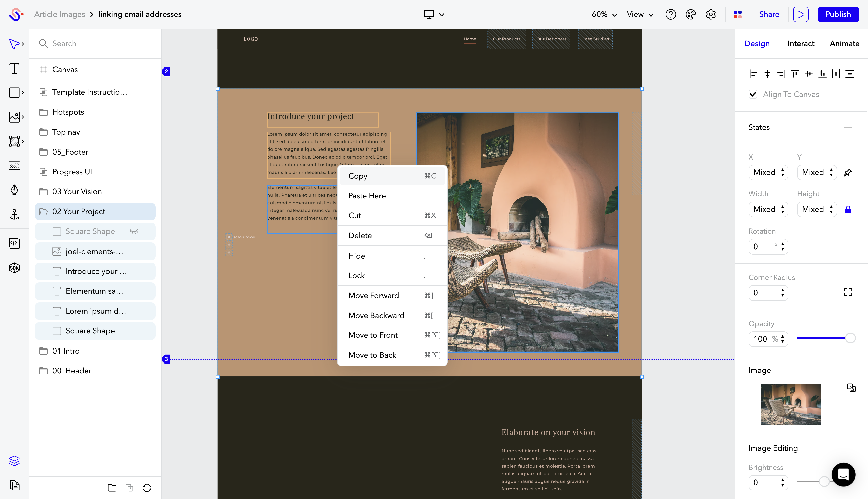Click the Layers panel icon in sidebar
Image resolution: width=868 pixels, height=499 pixels.
pos(14,461)
